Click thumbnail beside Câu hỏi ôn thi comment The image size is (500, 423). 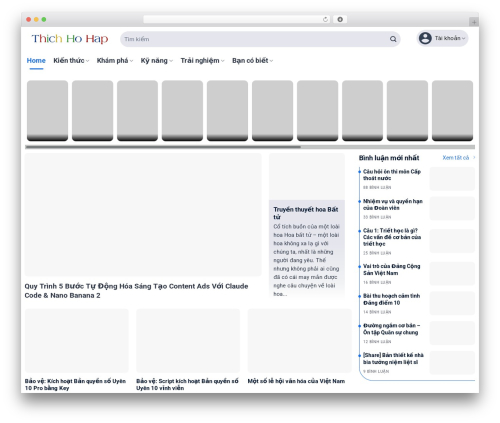pyautogui.click(x=452, y=179)
